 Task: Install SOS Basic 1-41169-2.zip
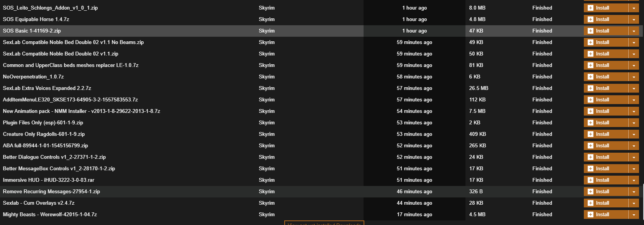coord(606,31)
